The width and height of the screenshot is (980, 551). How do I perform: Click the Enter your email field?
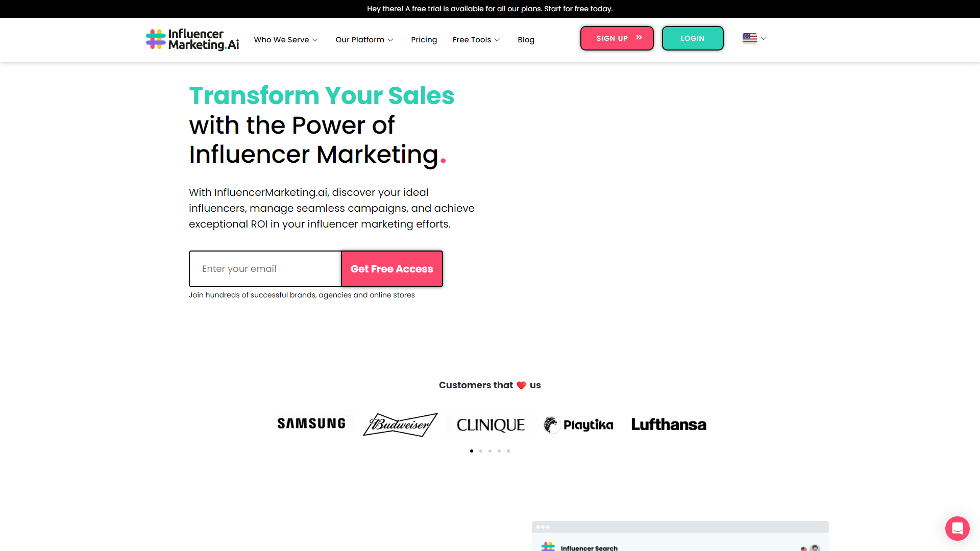[265, 269]
